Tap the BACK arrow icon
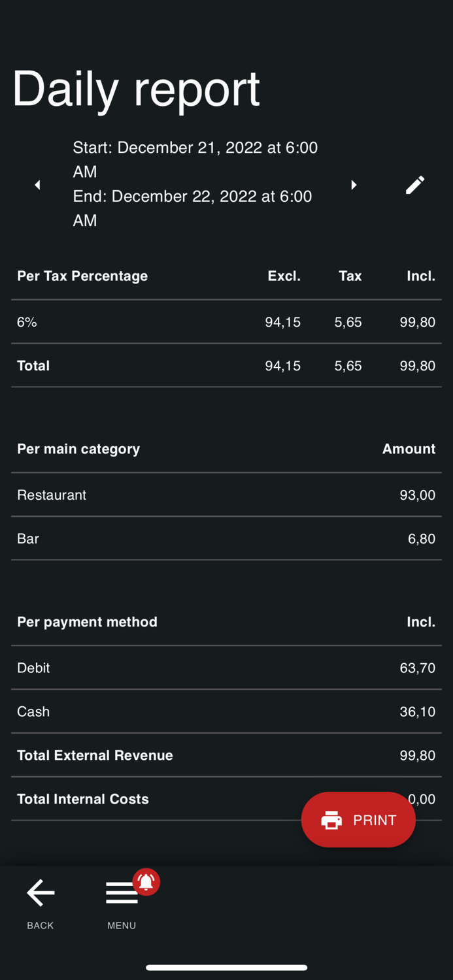 [41, 893]
